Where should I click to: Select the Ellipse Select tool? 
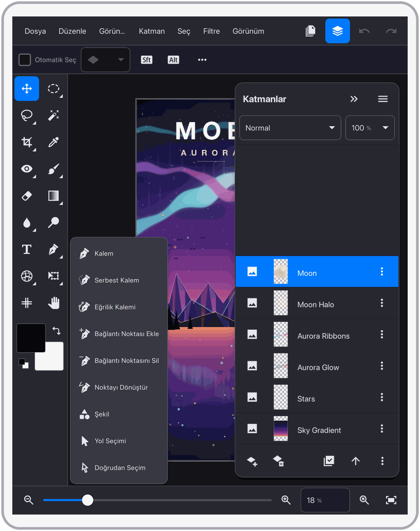point(54,89)
